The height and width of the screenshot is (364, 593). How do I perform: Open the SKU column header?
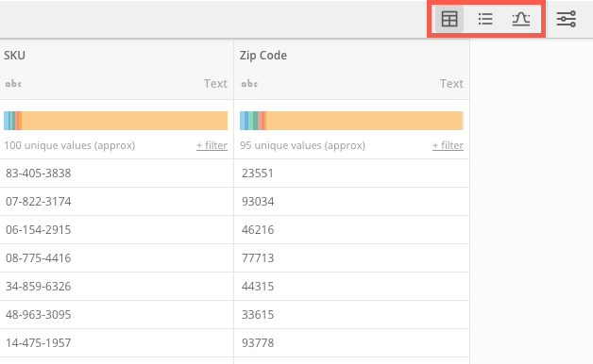coord(14,56)
